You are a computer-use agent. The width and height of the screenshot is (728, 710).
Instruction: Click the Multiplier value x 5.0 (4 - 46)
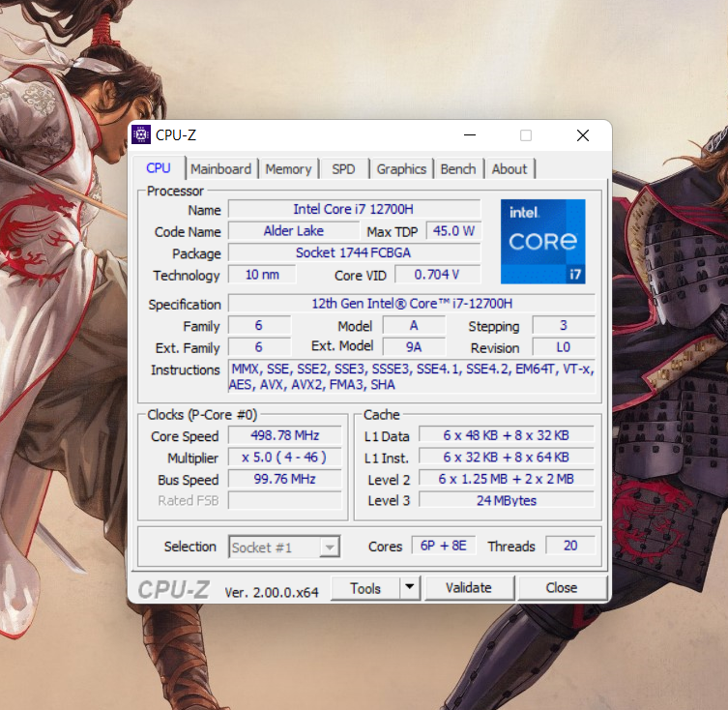point(284,458)
